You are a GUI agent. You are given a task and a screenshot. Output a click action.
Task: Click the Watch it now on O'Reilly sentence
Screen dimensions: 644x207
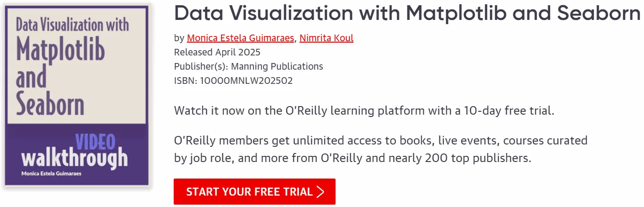coord(364,111)
